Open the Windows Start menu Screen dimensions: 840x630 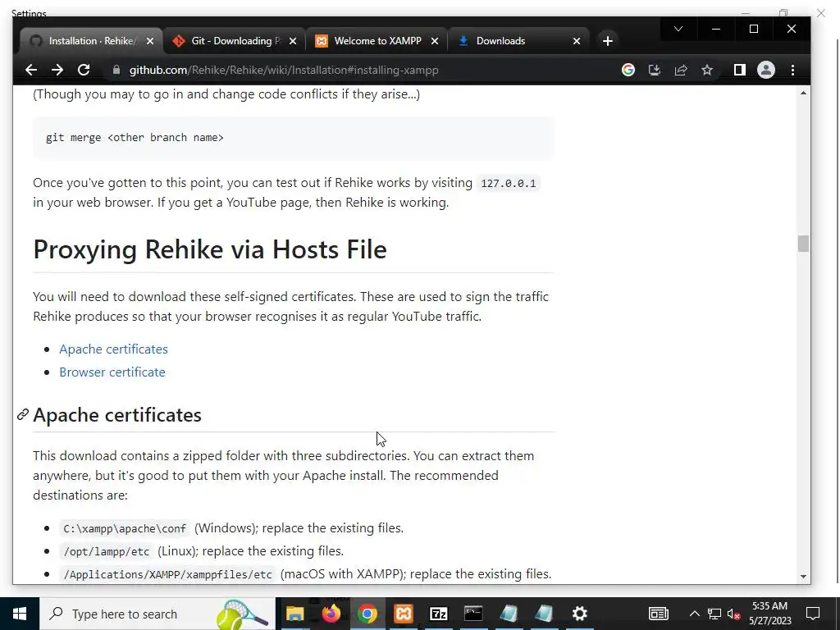click(x=20, y=614)
